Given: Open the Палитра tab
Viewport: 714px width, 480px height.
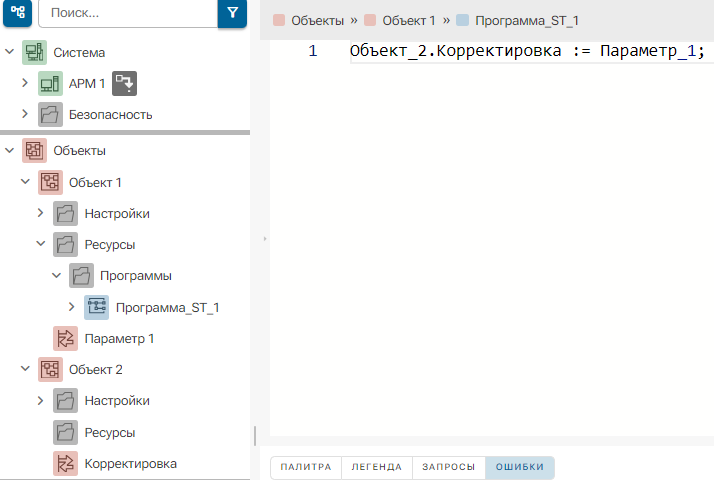Looking at the screenshot, I should point(306,467).
